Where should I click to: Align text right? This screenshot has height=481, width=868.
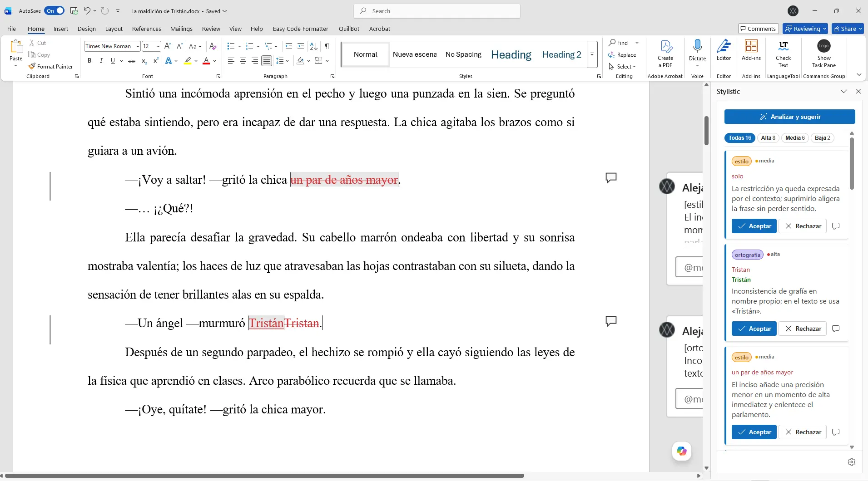[x=255, y=61]
